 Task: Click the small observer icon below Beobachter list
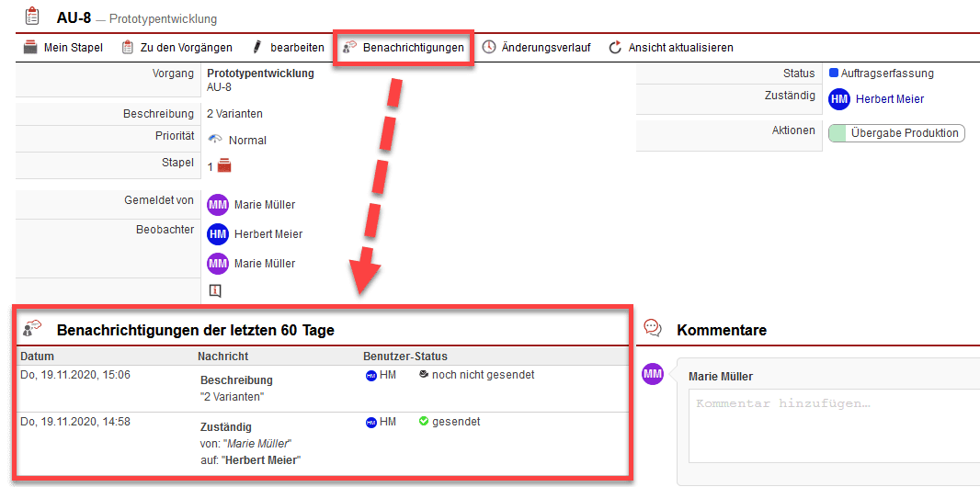tap(215, 291)
